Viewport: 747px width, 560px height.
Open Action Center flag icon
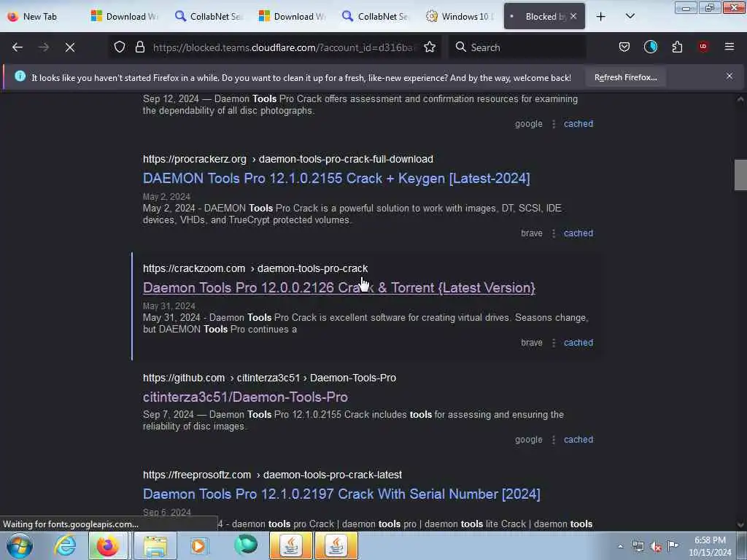pyautogui.click(x=673, y=545)
